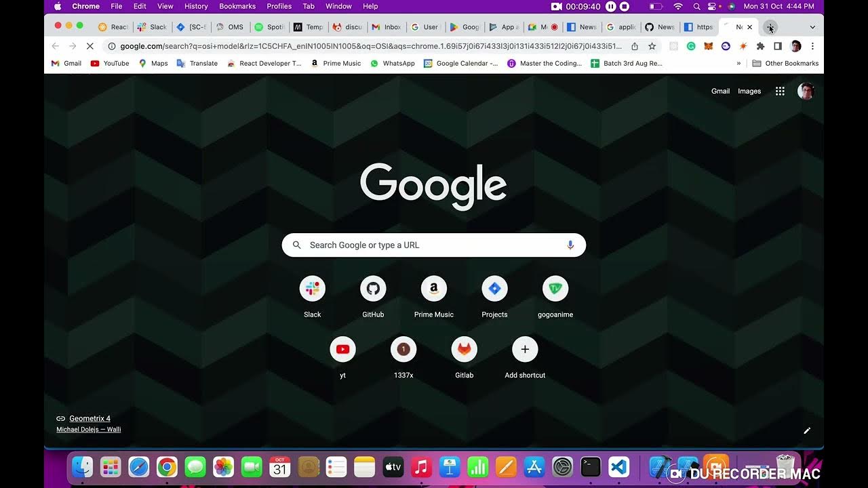Open the Google account profile picture
Screen dimensions: 868x488
point(806,91)
